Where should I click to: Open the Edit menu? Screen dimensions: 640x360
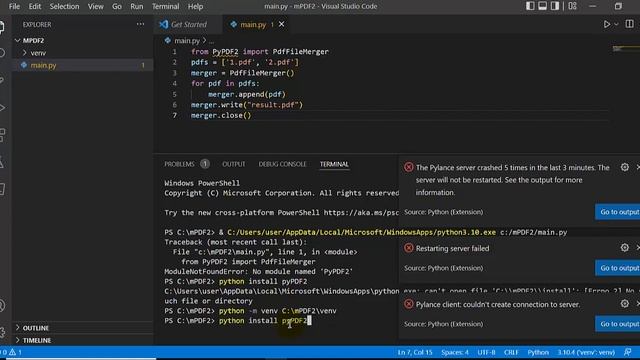pos(35,7)
